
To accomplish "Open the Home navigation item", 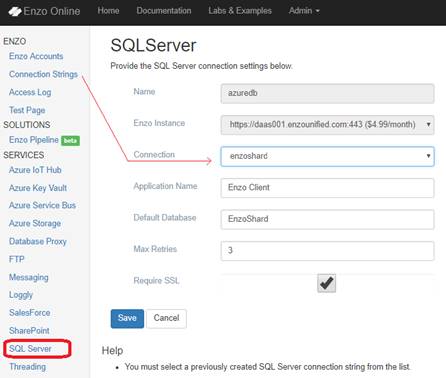I will coord(108,11).
